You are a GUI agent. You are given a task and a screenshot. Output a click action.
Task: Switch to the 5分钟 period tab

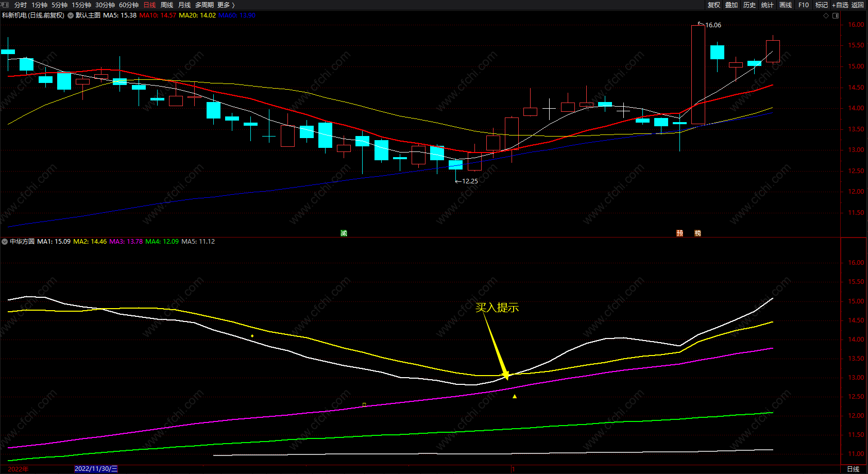click(59, 5)
